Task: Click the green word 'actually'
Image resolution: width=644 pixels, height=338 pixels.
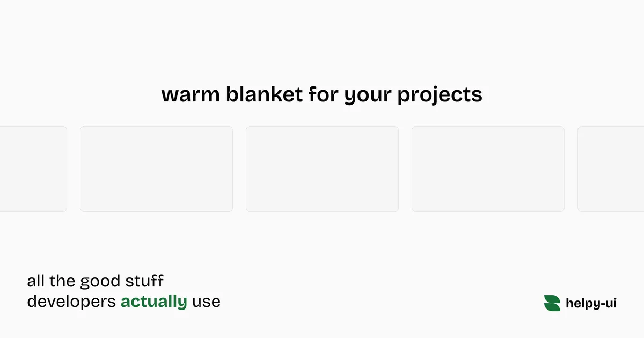Action: point(153,302)
